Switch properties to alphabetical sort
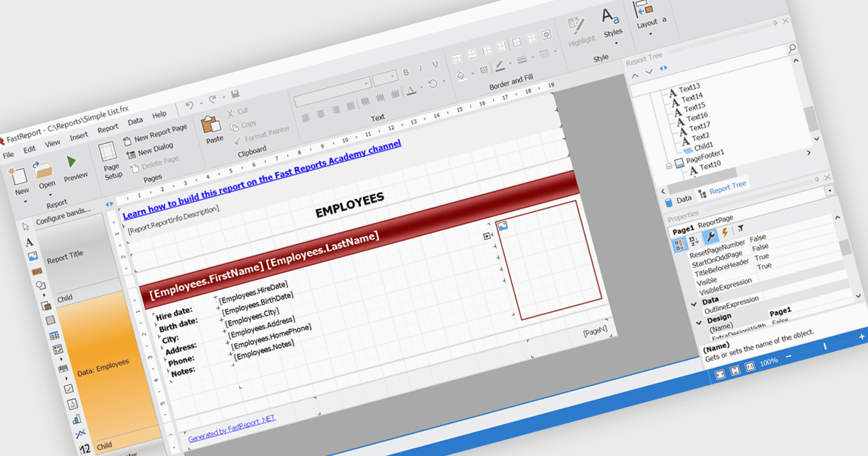Image resolution: width=868 pixels, height=456 pixels. [x=694, y=241]
